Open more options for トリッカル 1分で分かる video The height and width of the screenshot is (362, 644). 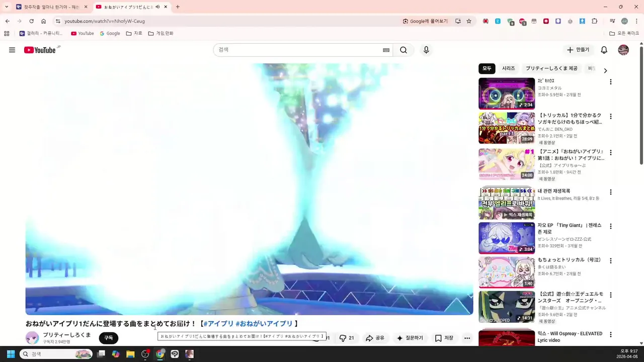click(611, 116)
